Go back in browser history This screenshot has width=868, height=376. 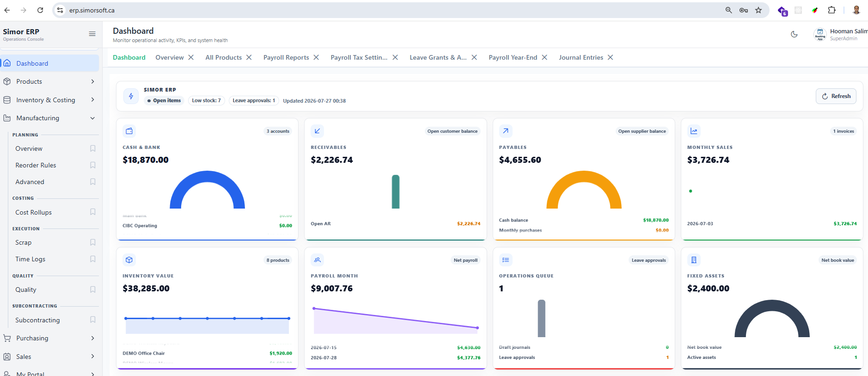click(x=7, y=10)
